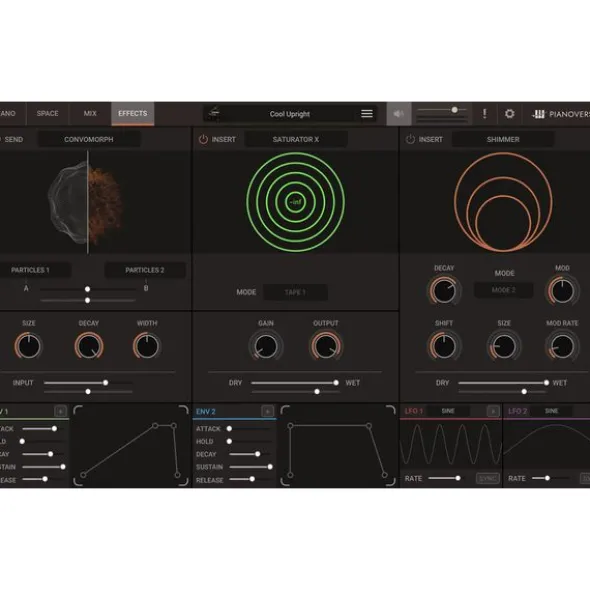Open the LFO 1 SINE waveform dropdown
This screenshot has width=590, height=591.
click(448, 411)
